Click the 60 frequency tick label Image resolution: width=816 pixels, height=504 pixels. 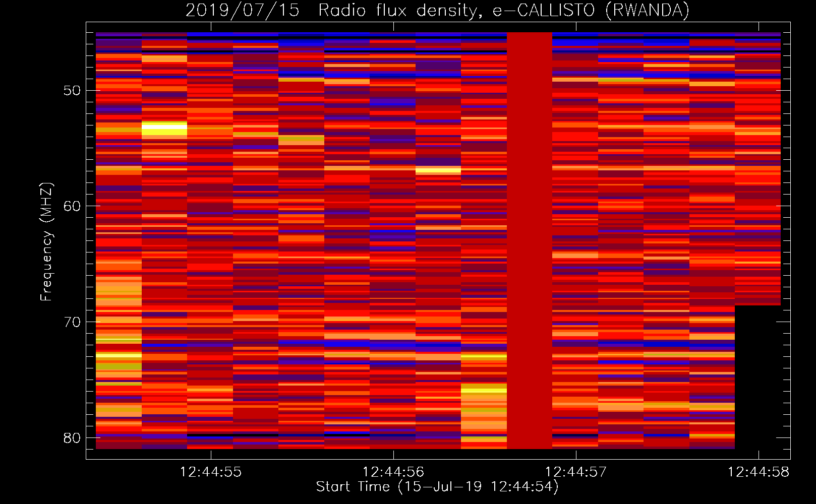click(x=72, y=206)
